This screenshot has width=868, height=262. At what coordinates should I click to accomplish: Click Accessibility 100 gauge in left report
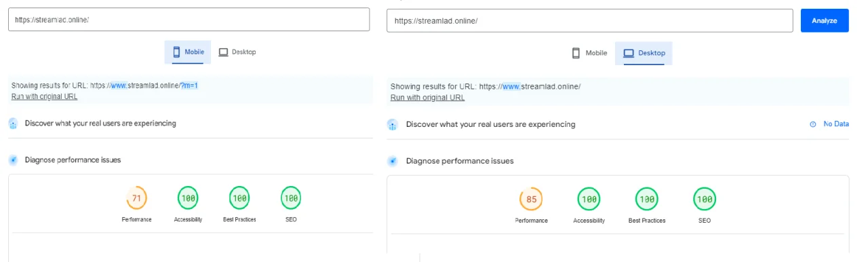189,198
